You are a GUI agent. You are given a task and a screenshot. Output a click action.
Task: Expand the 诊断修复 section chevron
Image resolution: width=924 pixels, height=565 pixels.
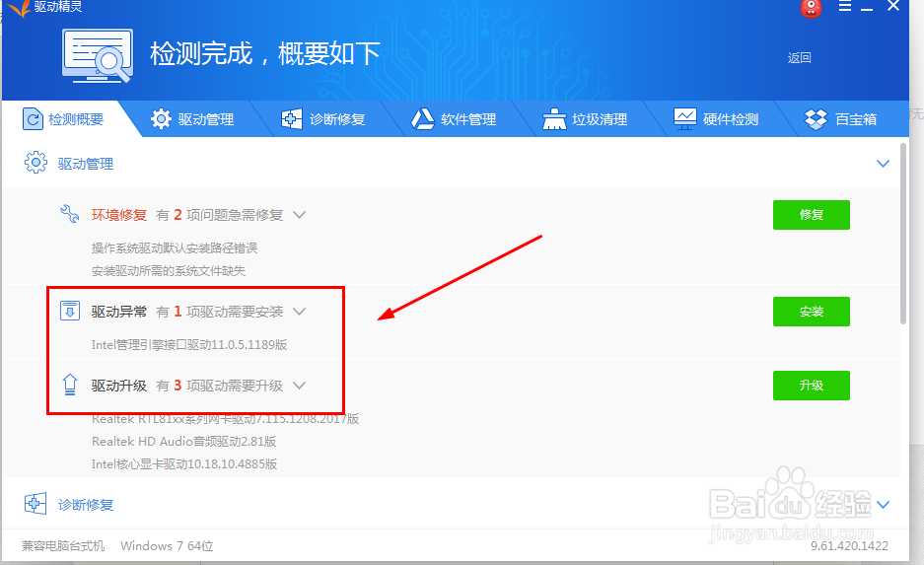pyautogui.click(x=883, y=504)
